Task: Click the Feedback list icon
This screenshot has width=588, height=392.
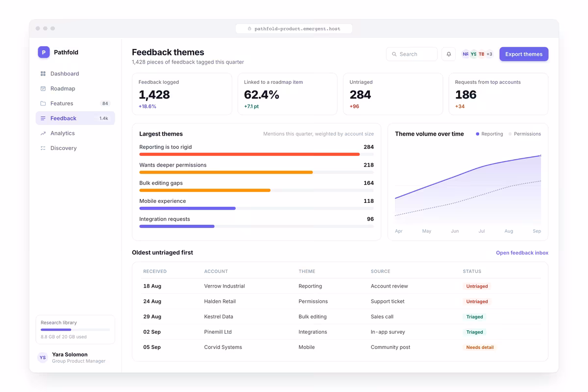Action: click(x=43, y=118)
